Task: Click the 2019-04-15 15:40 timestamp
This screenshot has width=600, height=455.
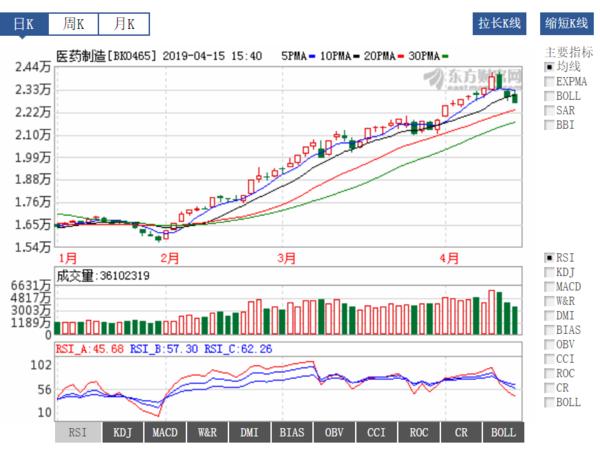Action: (x=212, y=56)
